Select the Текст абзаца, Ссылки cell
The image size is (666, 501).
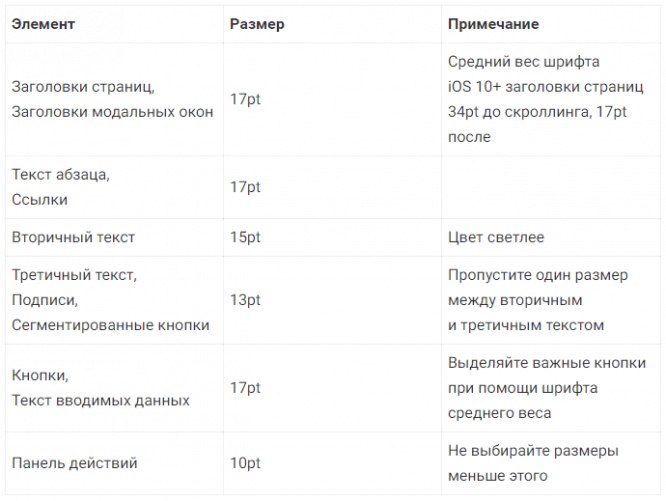[x=61, y=187]
